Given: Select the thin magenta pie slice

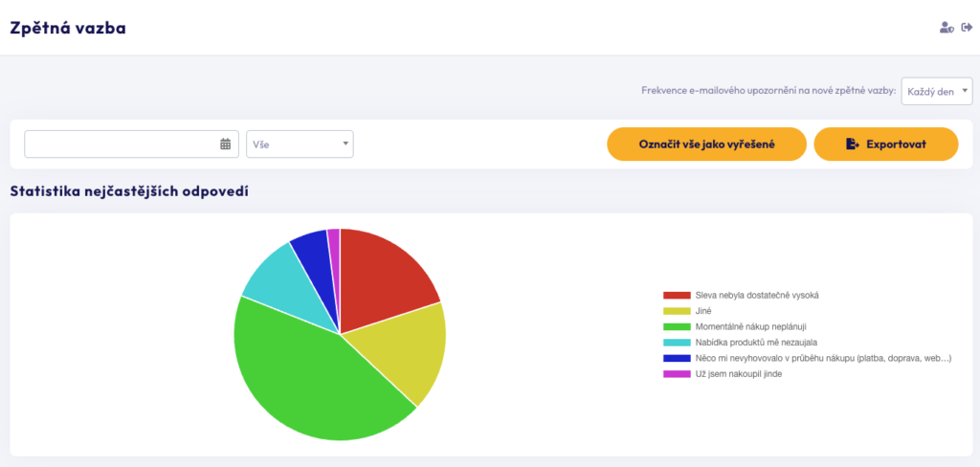Looking at the screenshot, I should pos(335,244).
